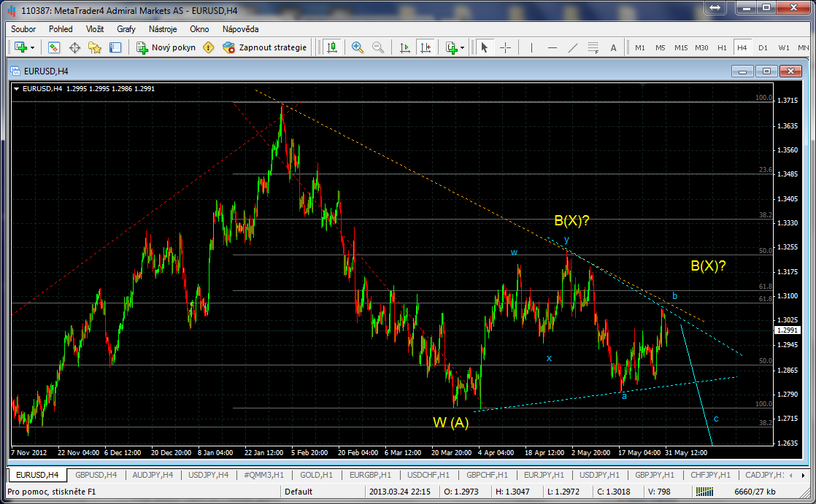Viewport: 816px width, 504px height.
Task: Open the Market Watch panel
Action: (x=53, y=47)
